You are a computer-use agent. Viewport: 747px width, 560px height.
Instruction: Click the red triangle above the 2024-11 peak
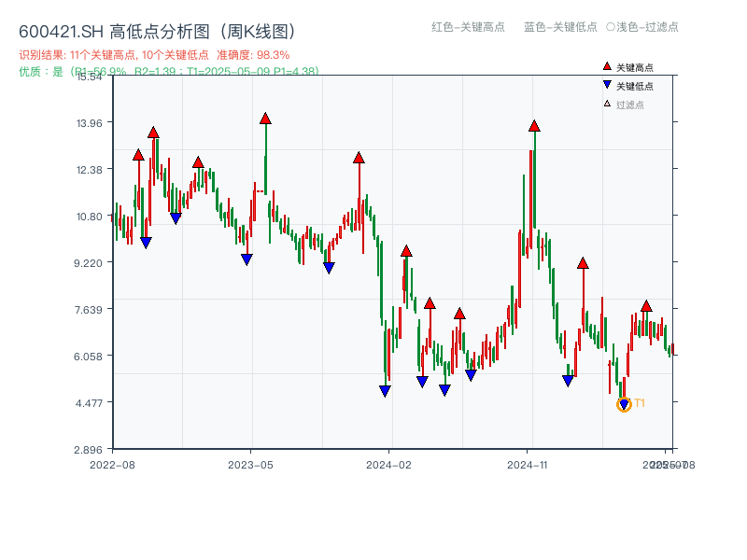[534, 124]
